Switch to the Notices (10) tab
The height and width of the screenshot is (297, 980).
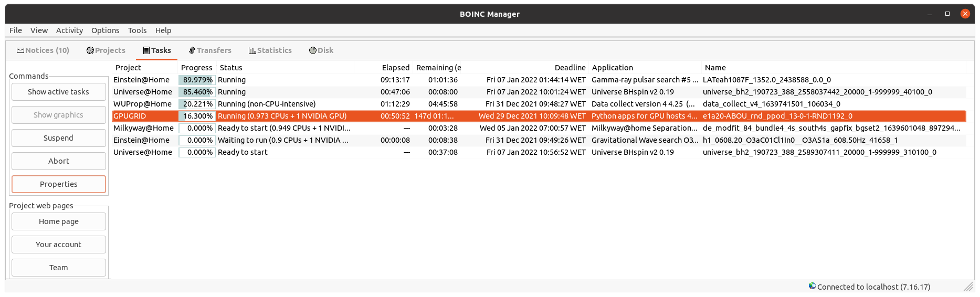point(43,50)
